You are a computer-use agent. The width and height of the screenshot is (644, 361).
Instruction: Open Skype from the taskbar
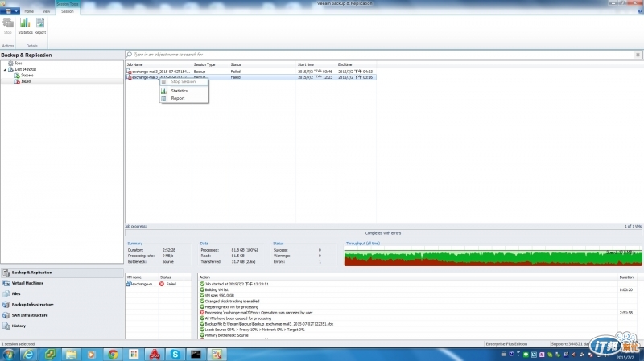[175, 354]
